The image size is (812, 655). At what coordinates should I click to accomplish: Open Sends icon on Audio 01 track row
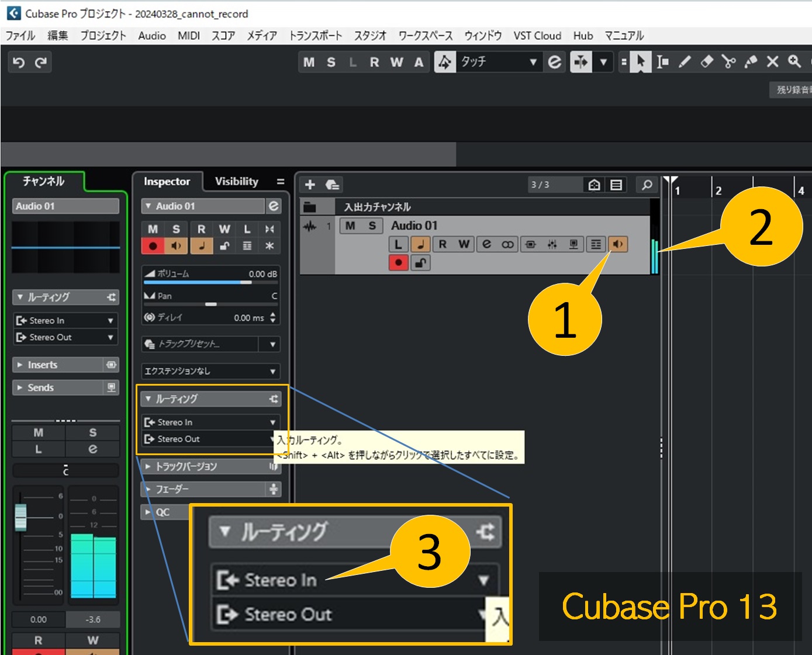[573, 244]
